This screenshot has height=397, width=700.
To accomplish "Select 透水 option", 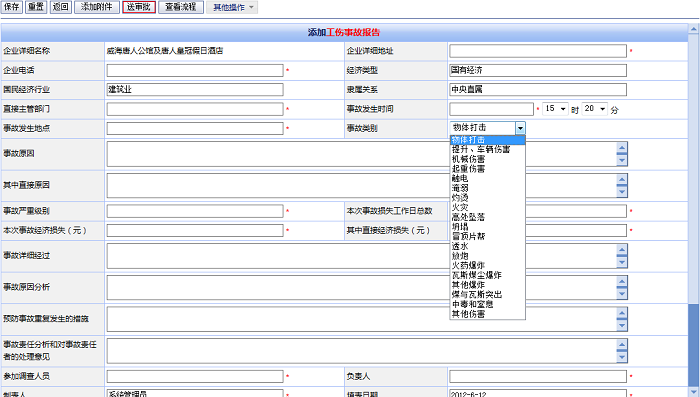I will coord(487,246).
